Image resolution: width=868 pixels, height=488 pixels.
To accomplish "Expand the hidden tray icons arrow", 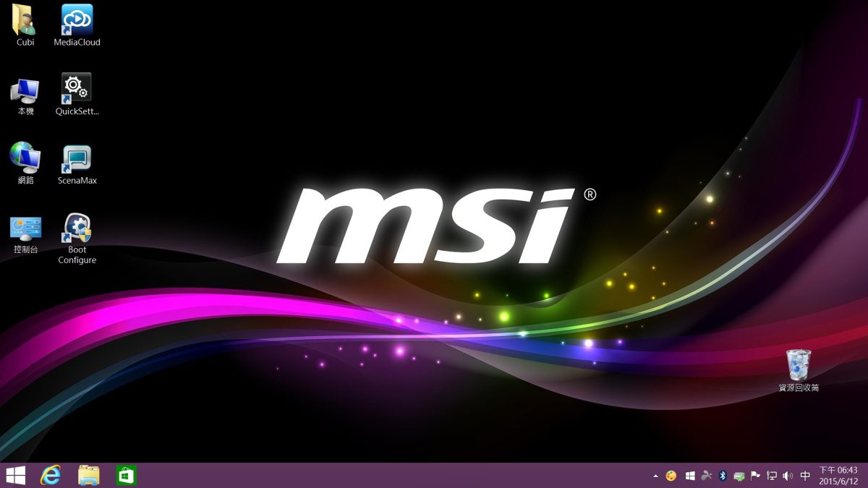I will pos(655,476).
